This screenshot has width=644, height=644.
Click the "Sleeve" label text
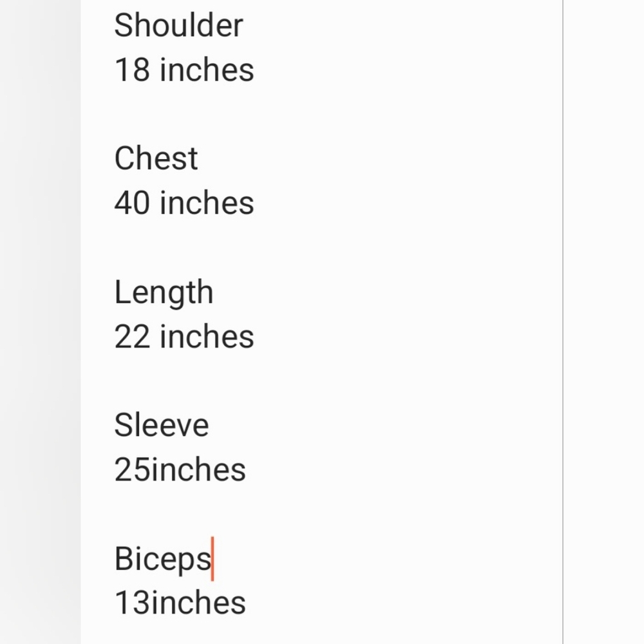[162, 425]
